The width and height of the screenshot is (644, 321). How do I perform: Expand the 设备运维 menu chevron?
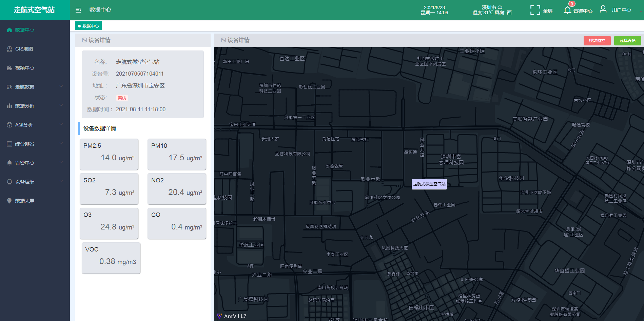61,181
